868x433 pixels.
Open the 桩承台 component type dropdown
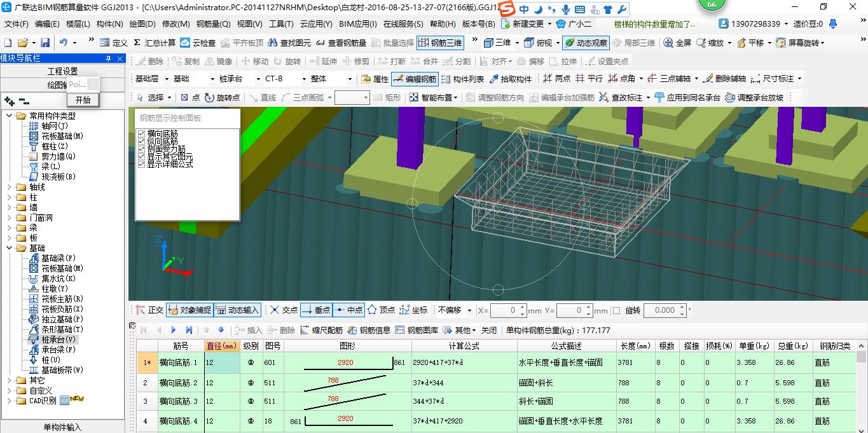(258, 79)
